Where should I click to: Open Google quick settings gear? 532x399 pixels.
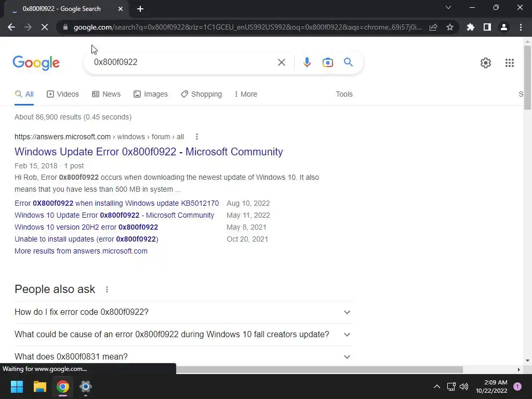[486, 63]
